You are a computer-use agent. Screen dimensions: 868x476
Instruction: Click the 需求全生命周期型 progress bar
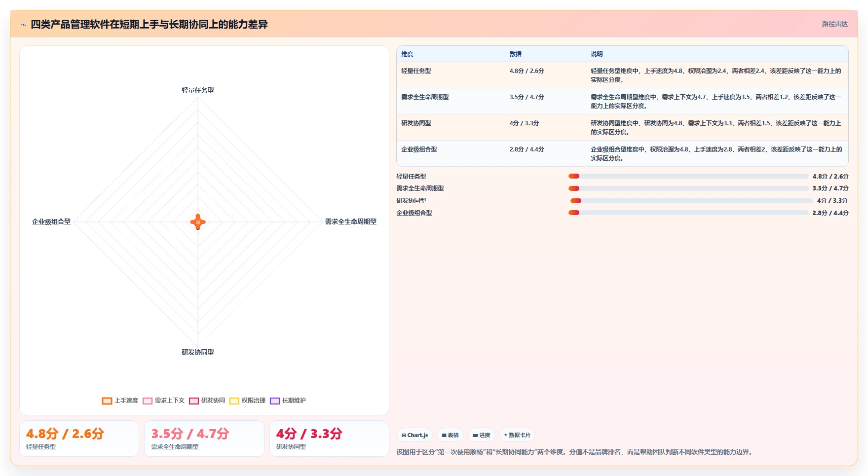pyautogui.click(x=688, y=188)
